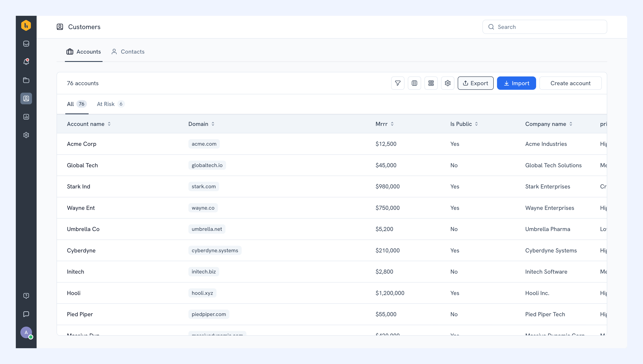Open the filter funnel icon
The height and width of the screenshot is (364, 643).
click(398, 83)
